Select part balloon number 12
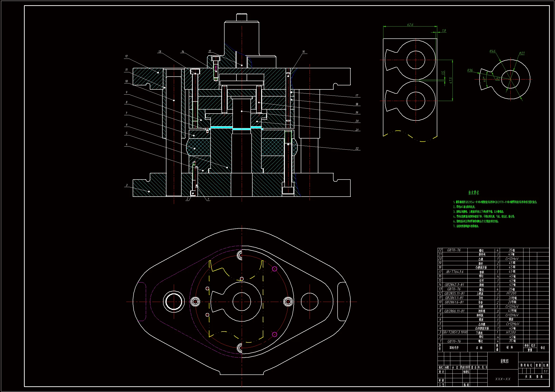The image size is (555, 392). [127, 56]
